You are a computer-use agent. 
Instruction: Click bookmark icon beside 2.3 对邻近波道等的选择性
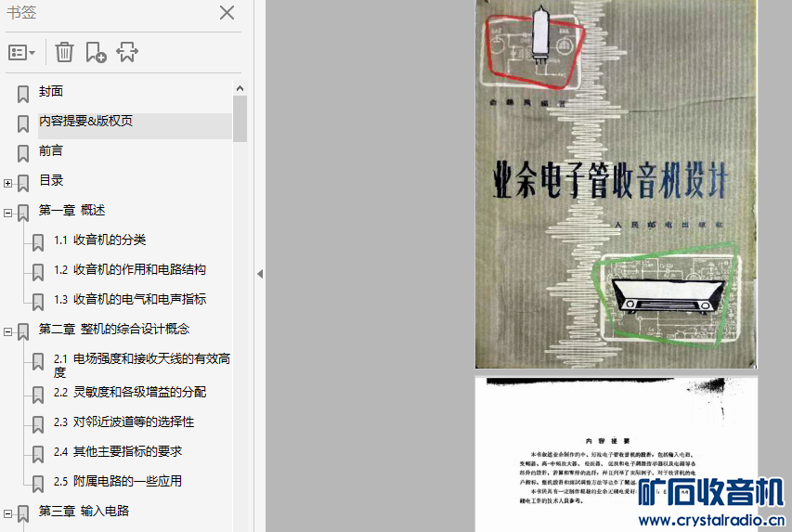pyautogui.click(x=38, y=425)
